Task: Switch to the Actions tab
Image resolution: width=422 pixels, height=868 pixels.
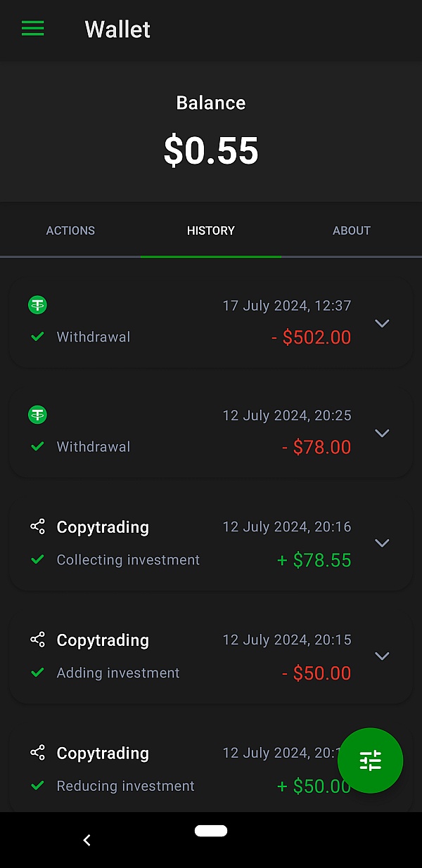Action: tap(70, 231)
